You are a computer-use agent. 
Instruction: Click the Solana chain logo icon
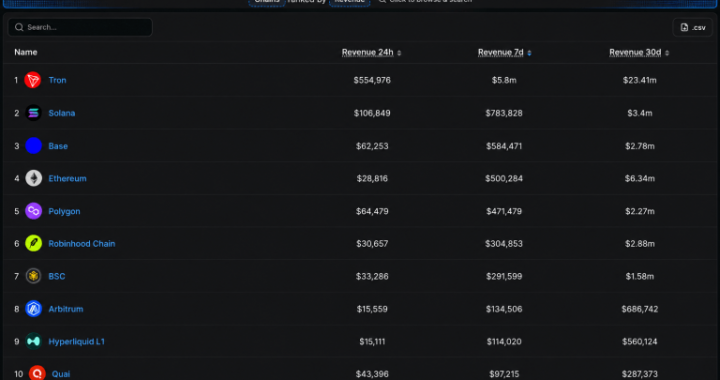pos(33,113)
